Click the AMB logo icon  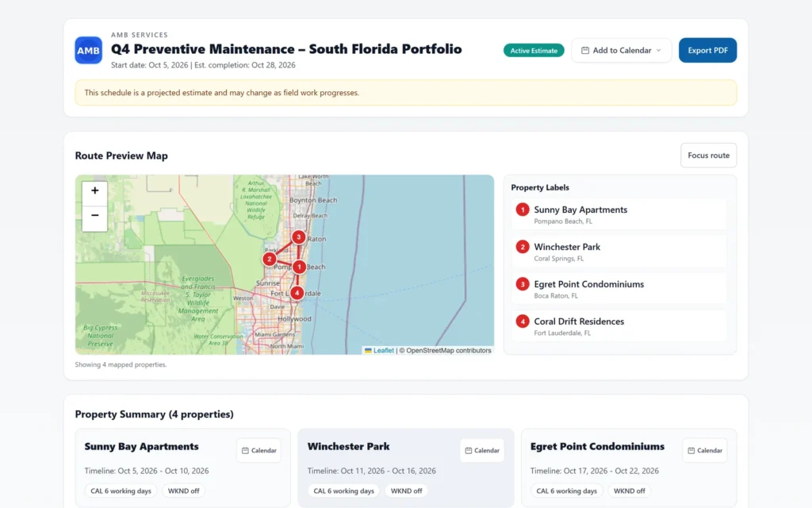[x=88, y=50]
